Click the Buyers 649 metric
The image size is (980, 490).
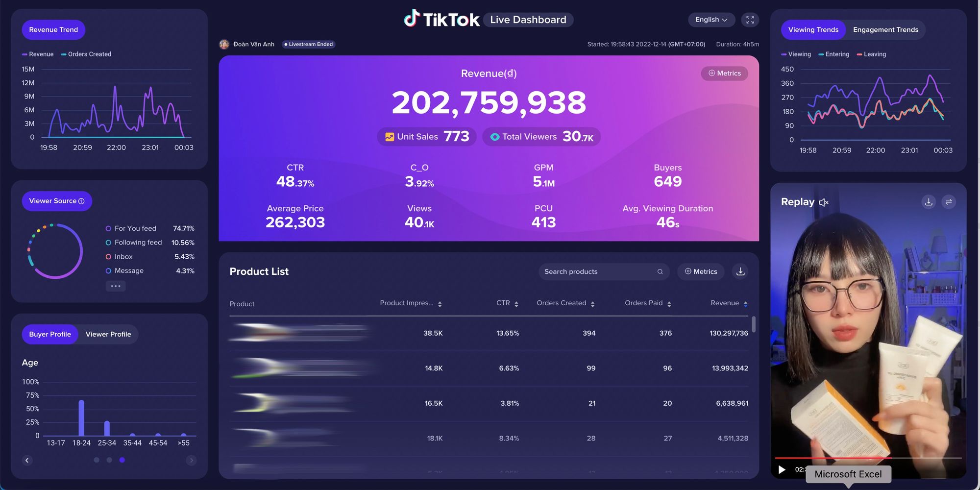pos(668,176)
